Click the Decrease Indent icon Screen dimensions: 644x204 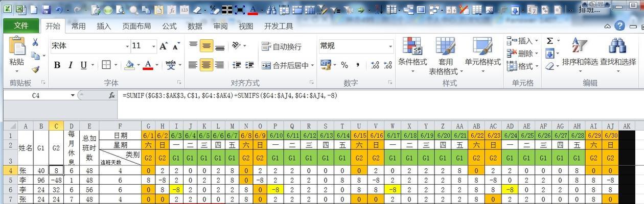pyautogui.click(x=237, y=65)
